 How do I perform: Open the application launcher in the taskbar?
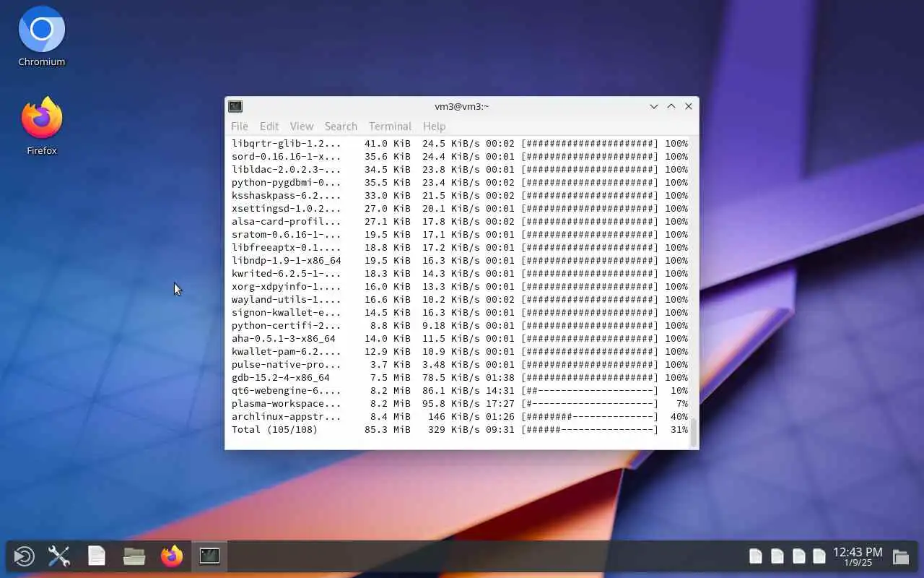24,556
